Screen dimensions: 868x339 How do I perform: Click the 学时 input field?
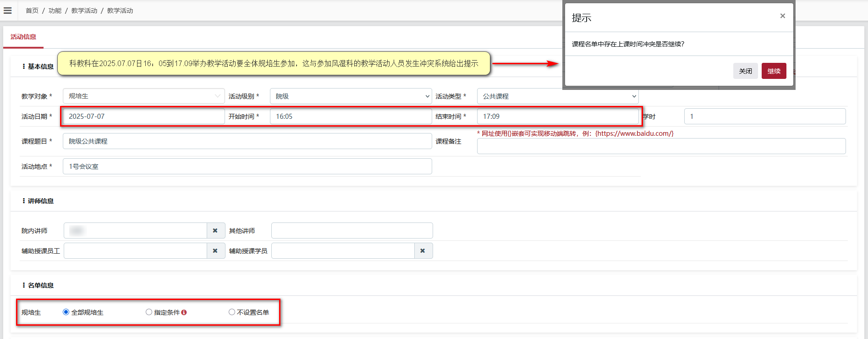click(765, 117)
